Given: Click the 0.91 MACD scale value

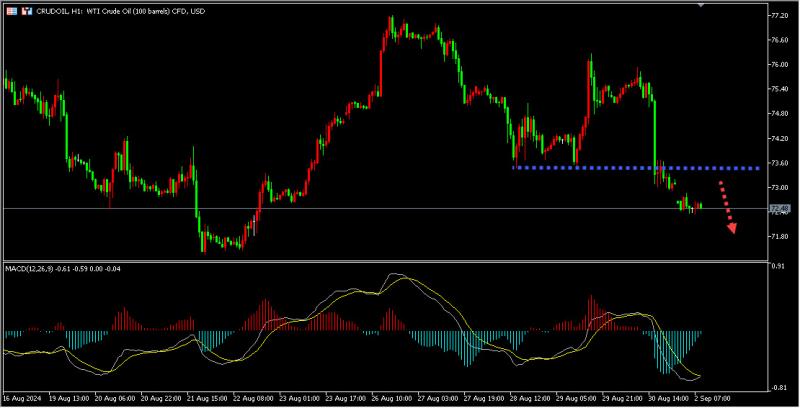Looking at the screenshot, I should click(x=778, y=266).
